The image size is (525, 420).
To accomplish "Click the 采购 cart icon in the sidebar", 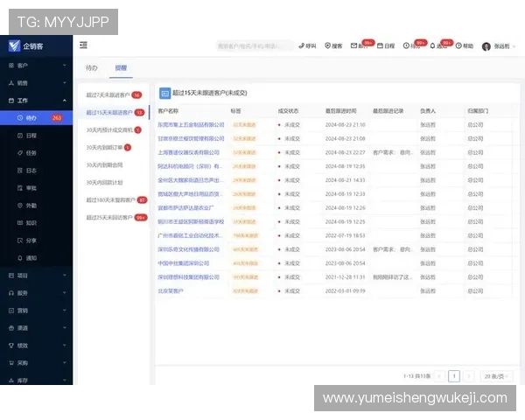I will (11, 363).
